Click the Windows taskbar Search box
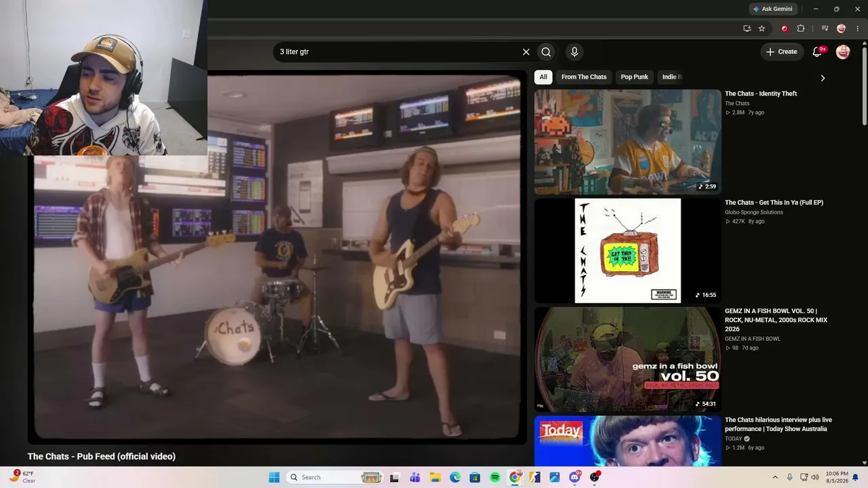The width and height of the screenshot is (868, 488). [336, 477]
